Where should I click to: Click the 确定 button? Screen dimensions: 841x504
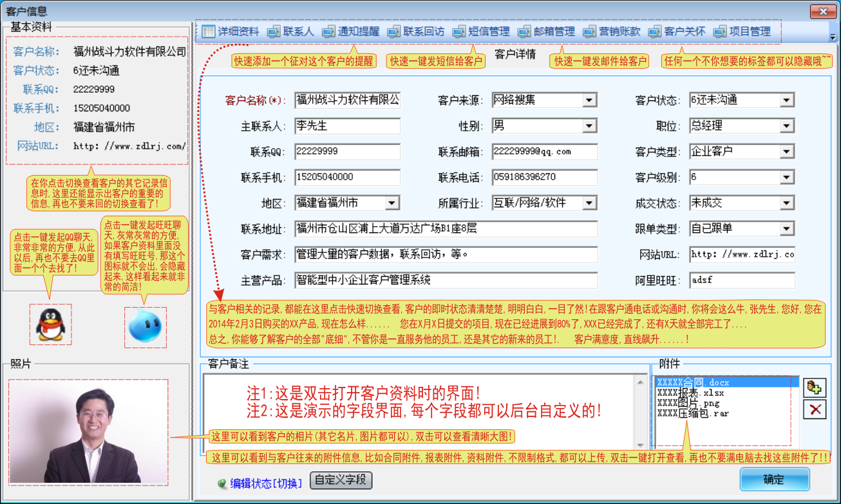[x=774, y=480]
